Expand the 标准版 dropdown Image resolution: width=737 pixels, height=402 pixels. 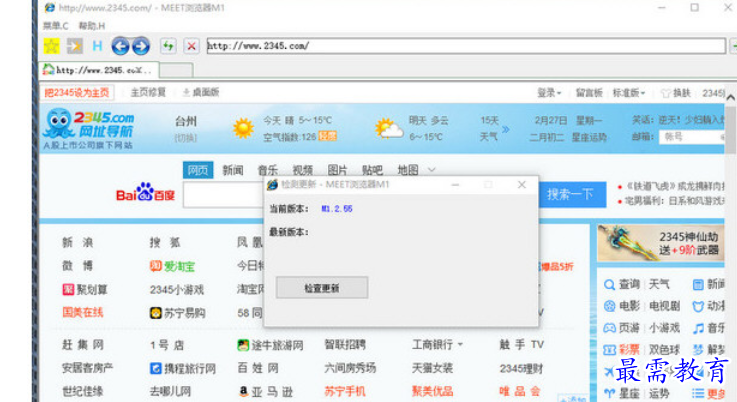tap(628, 93)
